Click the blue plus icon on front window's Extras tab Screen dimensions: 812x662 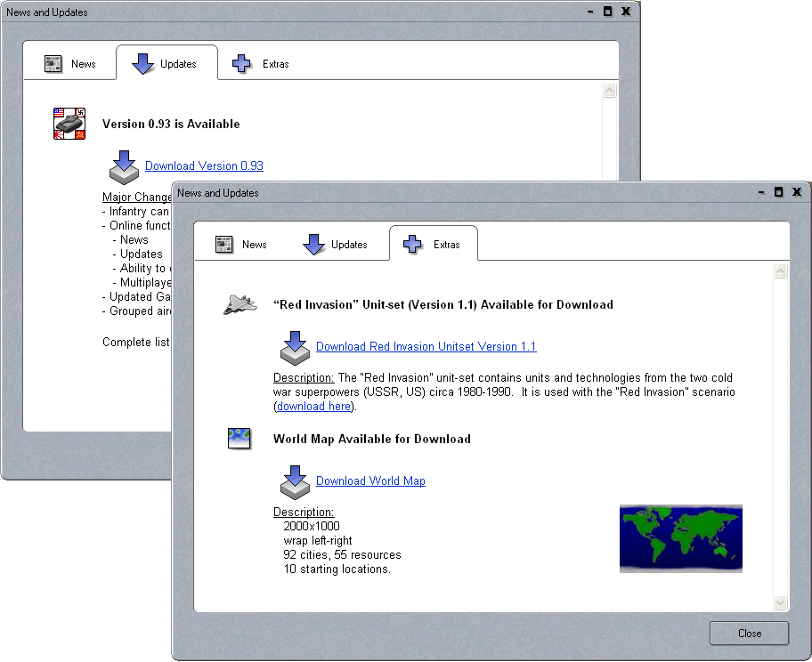coord(411,245)
